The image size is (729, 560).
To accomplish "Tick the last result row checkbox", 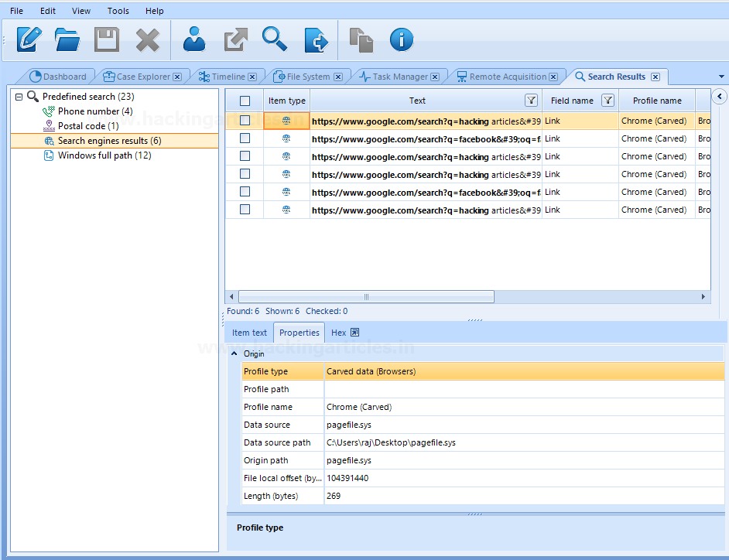I will [245, 210].
